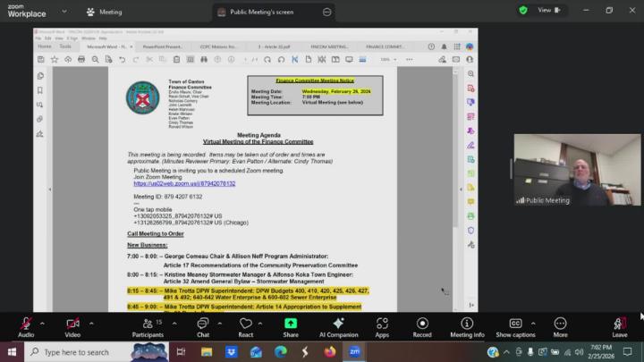The height and width of the screenshot is (362, 644).
Task: Click Leave to exit meeting
Action: 619,325
